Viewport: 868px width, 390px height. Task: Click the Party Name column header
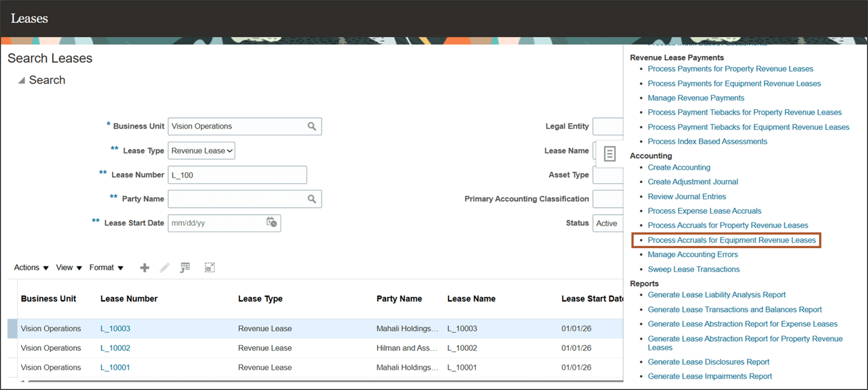pyautogui.click(x=399, y=299)
